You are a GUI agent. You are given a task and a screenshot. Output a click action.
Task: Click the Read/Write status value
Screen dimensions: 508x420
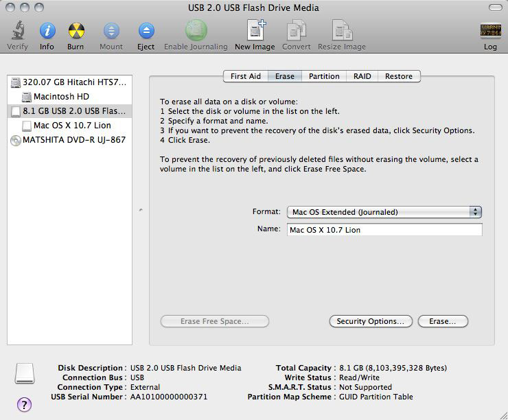pos(359,377)
